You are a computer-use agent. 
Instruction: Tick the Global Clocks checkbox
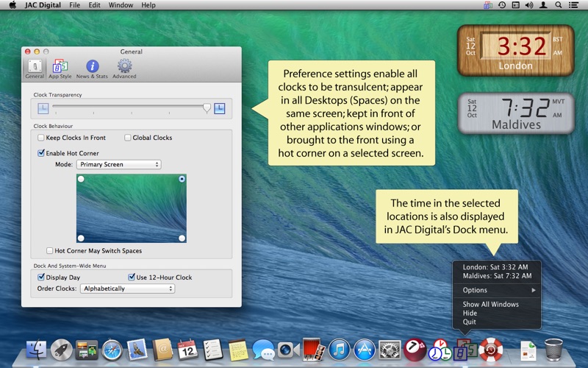point(127,138)
